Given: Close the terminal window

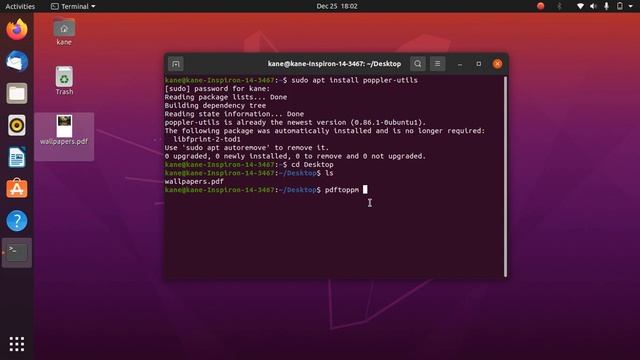Looking at the screenshot, I should 497,64.
